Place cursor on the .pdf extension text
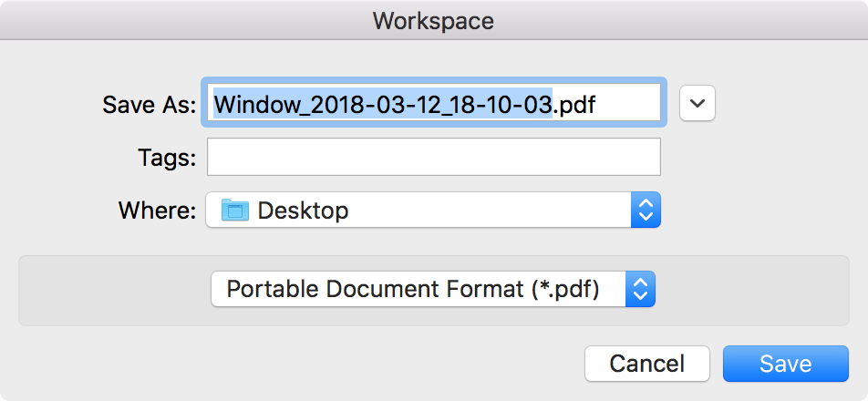This screenshot has width=868, height=401. 574,103
